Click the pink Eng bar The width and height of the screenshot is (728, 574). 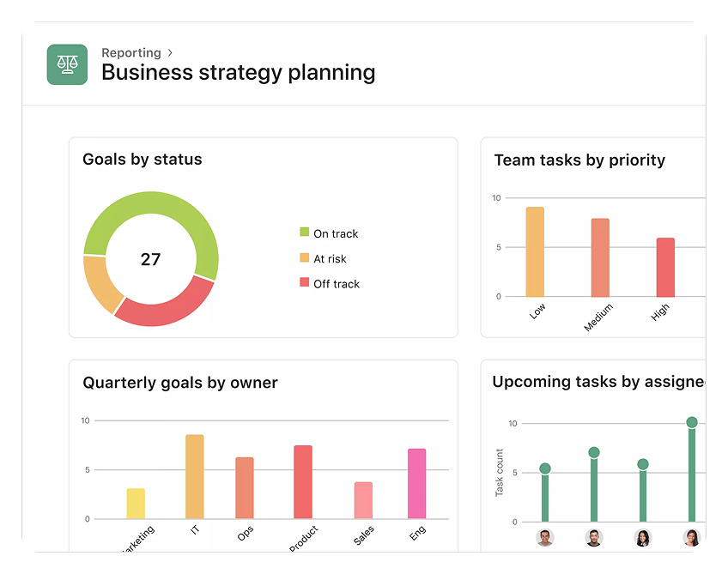[x=416, y=483]
